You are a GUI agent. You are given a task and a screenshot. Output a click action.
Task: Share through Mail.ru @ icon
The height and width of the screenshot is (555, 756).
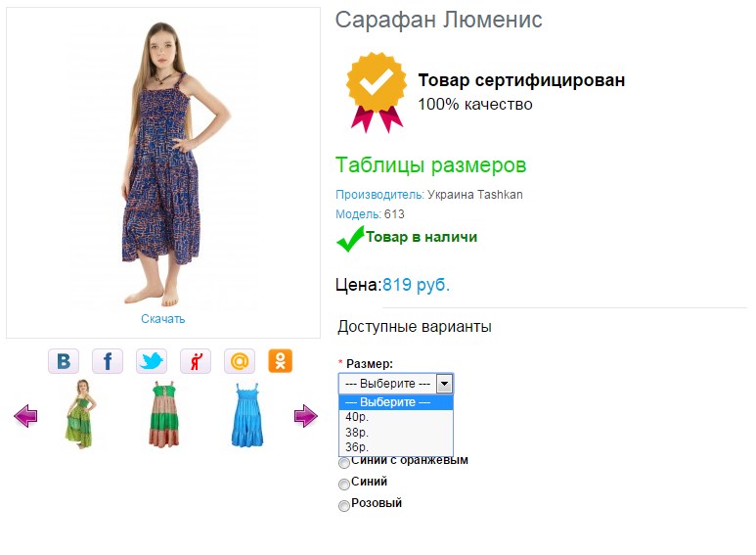(240, 361)
